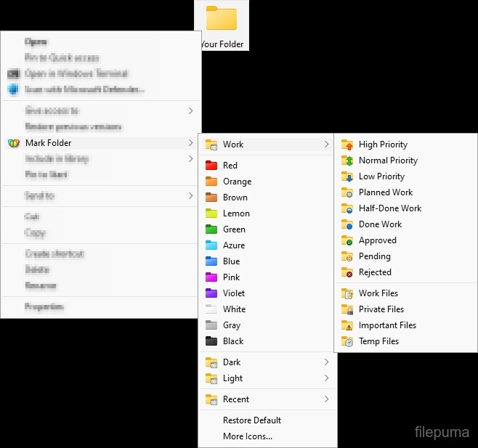This screenshot has width=478, height=448.
Task: Select the Work submenu item
Action: coord(233,144)
